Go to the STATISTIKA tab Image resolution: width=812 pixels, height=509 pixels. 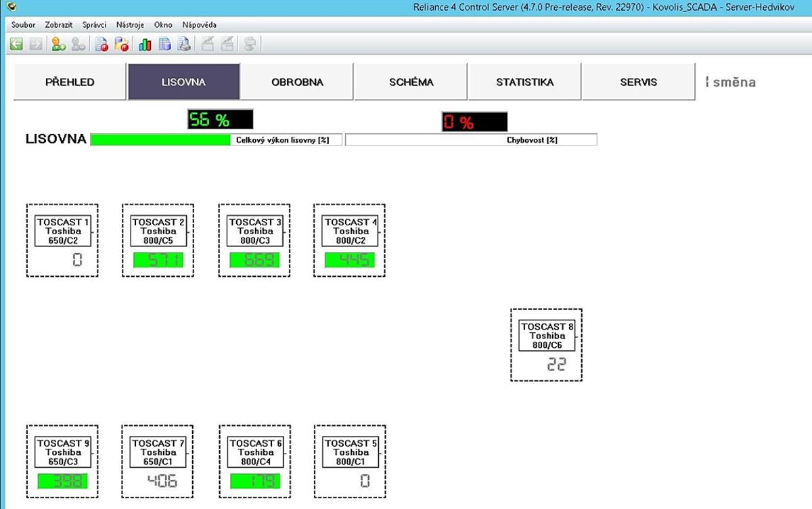tap(524, 82)
